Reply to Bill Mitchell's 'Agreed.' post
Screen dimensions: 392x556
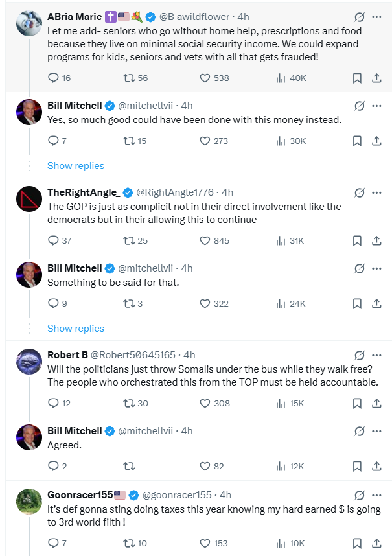54,466
